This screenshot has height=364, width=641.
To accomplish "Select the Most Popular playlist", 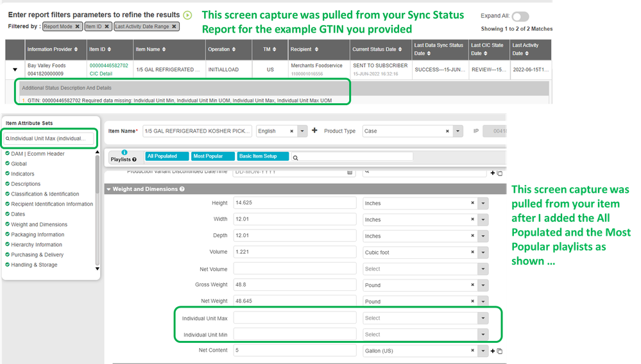I will (x=212, y=156).
